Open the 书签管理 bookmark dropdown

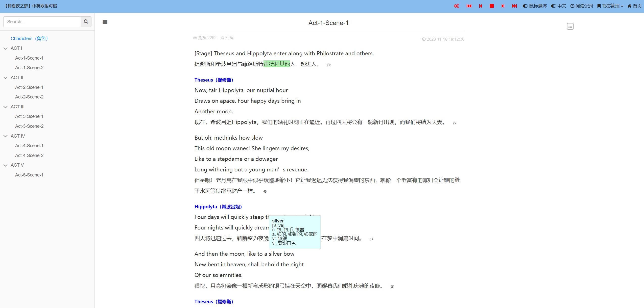click(x=610, y=6)
